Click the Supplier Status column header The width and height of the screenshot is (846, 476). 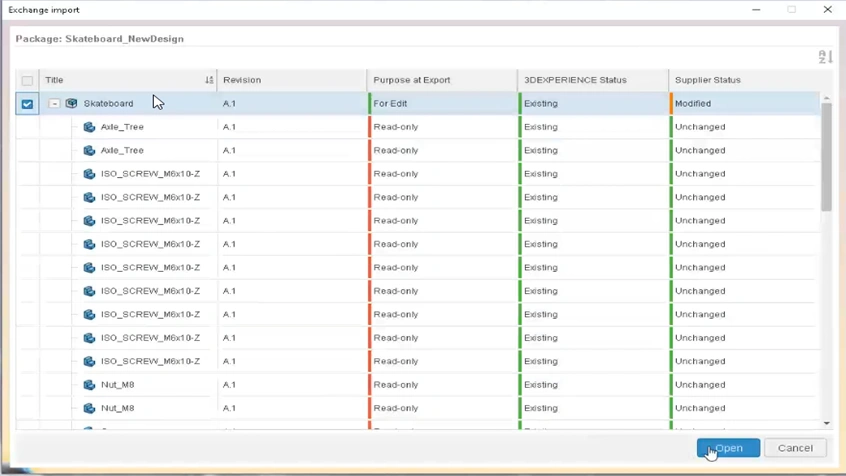point(745,80)
